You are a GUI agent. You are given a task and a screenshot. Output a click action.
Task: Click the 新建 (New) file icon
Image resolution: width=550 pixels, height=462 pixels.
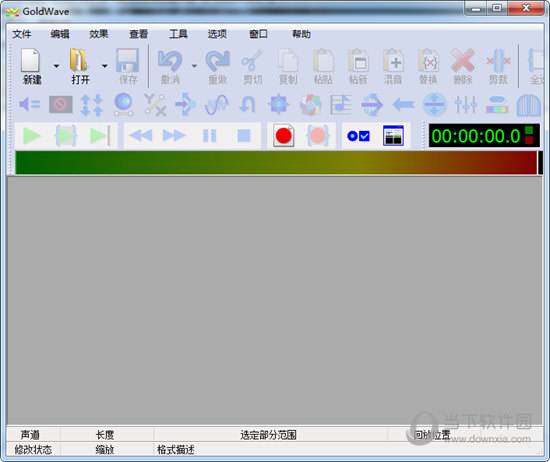point(31,60)
